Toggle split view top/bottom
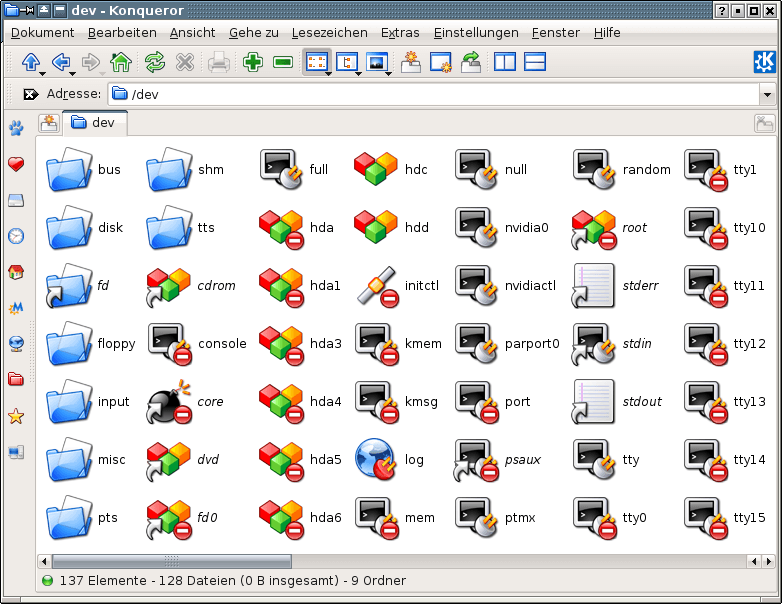The width and height of the screenshot is (782, 604). click(535, 63)
